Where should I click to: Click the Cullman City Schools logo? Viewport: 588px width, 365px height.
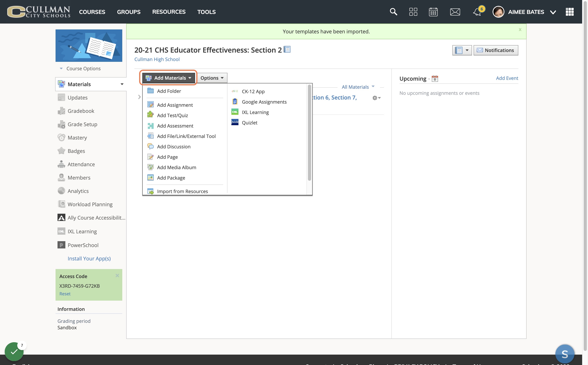[39, 12]
